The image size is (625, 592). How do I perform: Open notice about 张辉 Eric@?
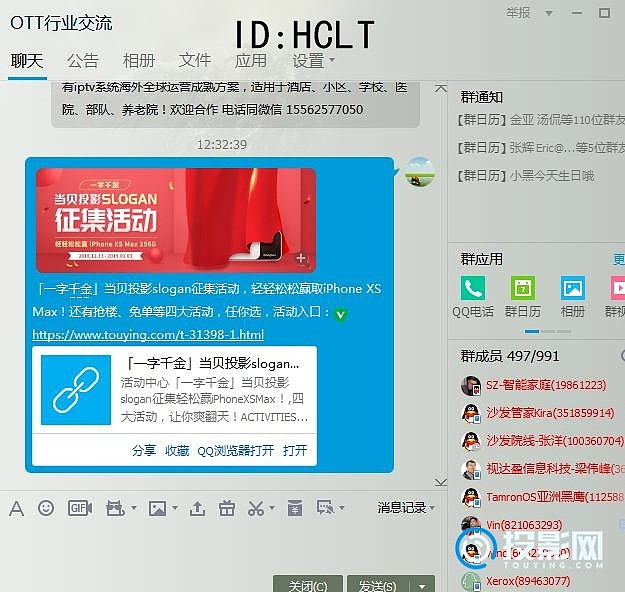pos(541,148)
